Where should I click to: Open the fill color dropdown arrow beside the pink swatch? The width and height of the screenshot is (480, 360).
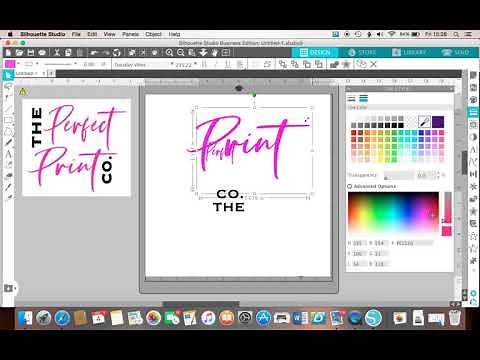pos(18,64)
